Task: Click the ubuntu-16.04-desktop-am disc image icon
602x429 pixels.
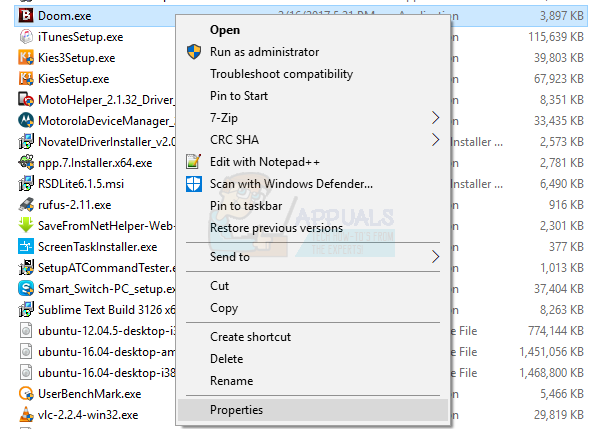Action: coord(26,351)
